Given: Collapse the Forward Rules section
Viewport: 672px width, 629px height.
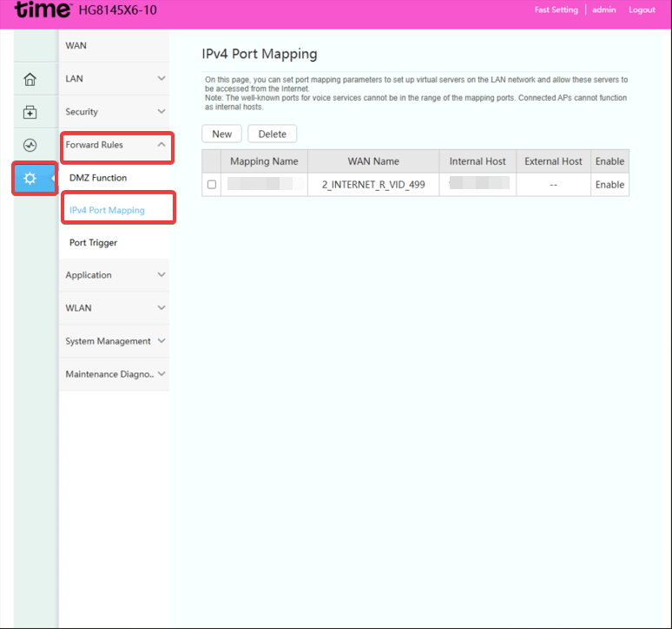Looking at the screenshot, I should 115,145.
